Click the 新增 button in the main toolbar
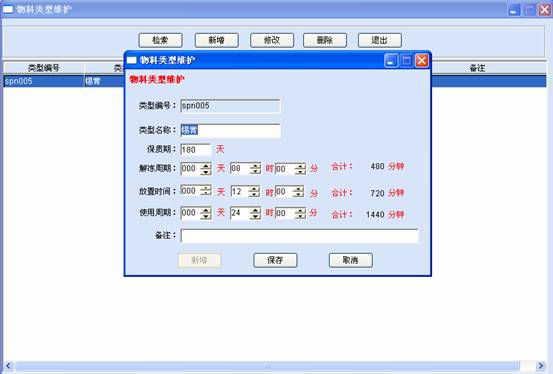Viewport: 553px width, 374px height. click(x=217, y=40)
